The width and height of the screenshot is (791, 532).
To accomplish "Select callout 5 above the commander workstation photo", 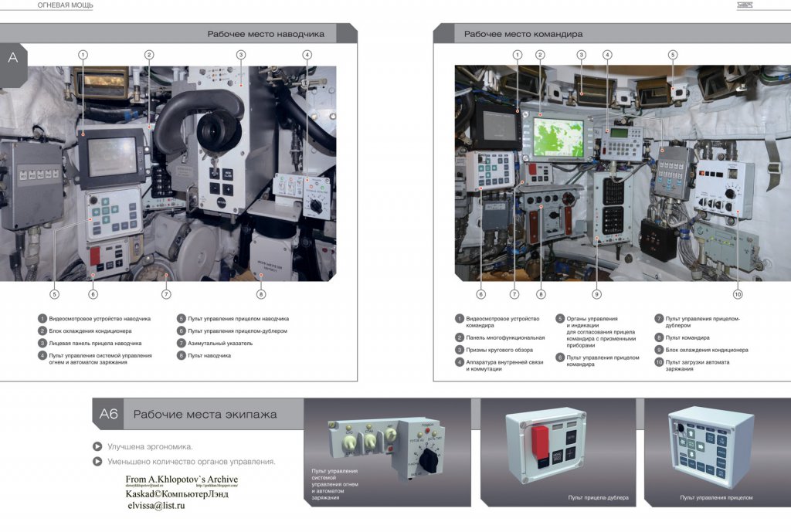I will (x=673, y=55).
